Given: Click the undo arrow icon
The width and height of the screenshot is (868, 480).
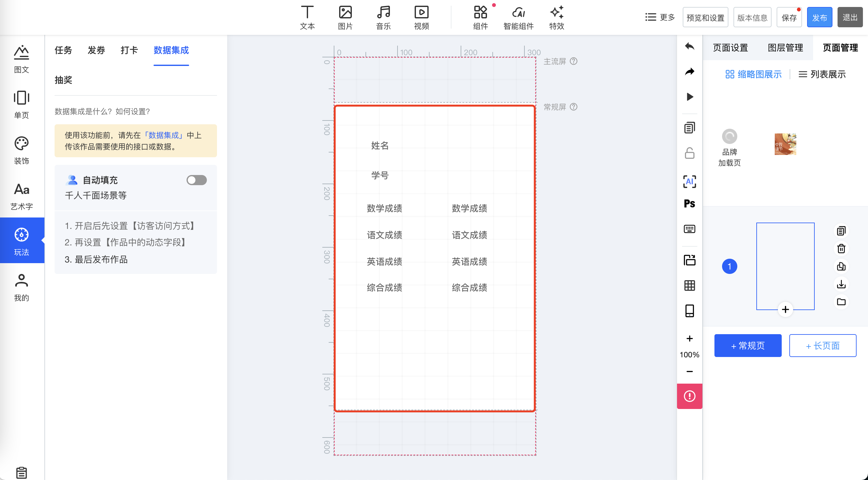Looking at the screenshot, I should click(x=689, y=46).
